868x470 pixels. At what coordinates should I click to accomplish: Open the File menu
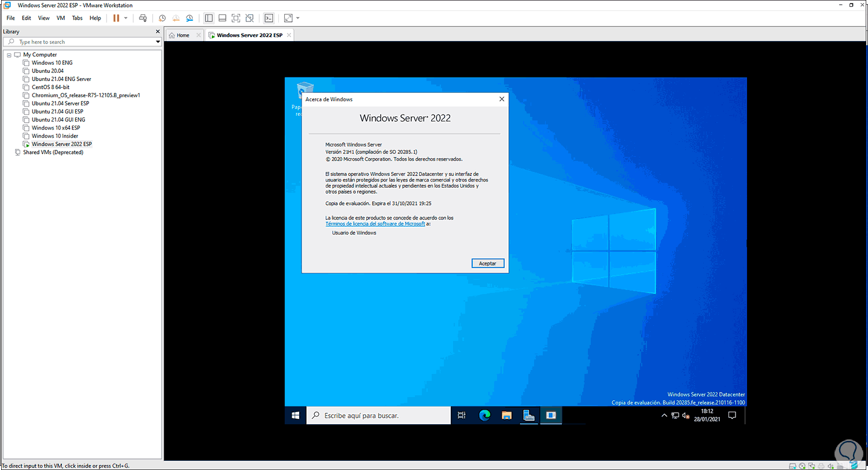pyautogui.click(x=11, y=18)
